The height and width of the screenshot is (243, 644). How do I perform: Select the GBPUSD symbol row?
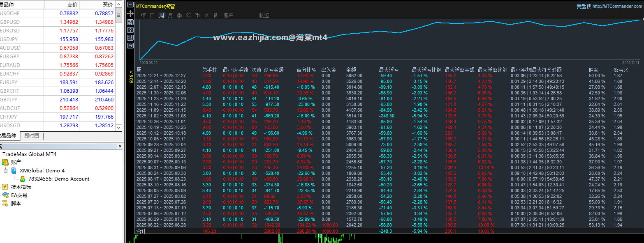[58, 22]
